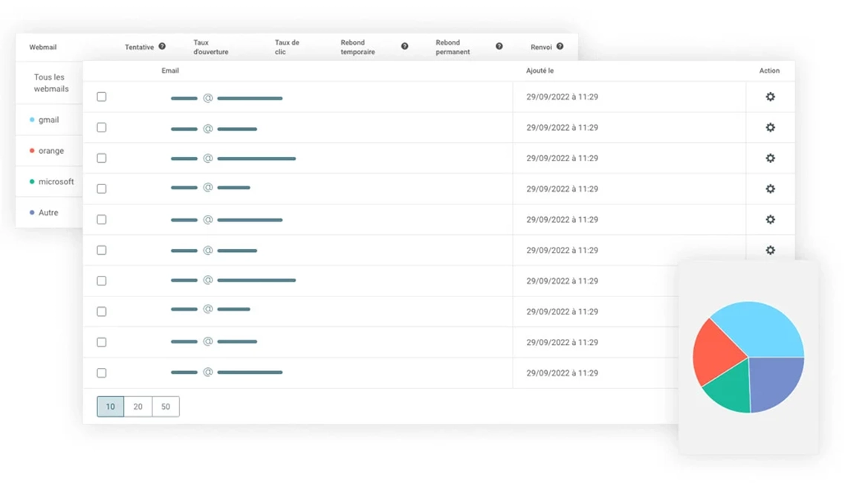Select the orange webmail row
Image resolution: width=868 pixels, height=498 pixels.
(x=50, y=151)
